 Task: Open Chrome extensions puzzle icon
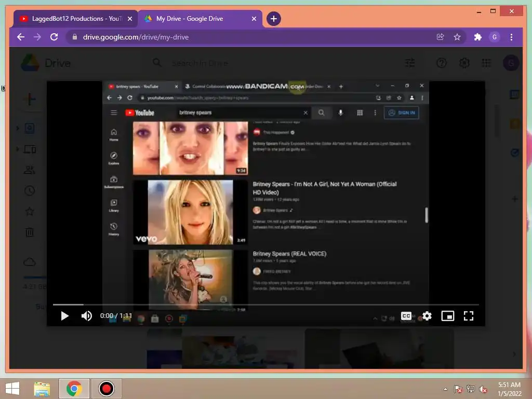478,37
